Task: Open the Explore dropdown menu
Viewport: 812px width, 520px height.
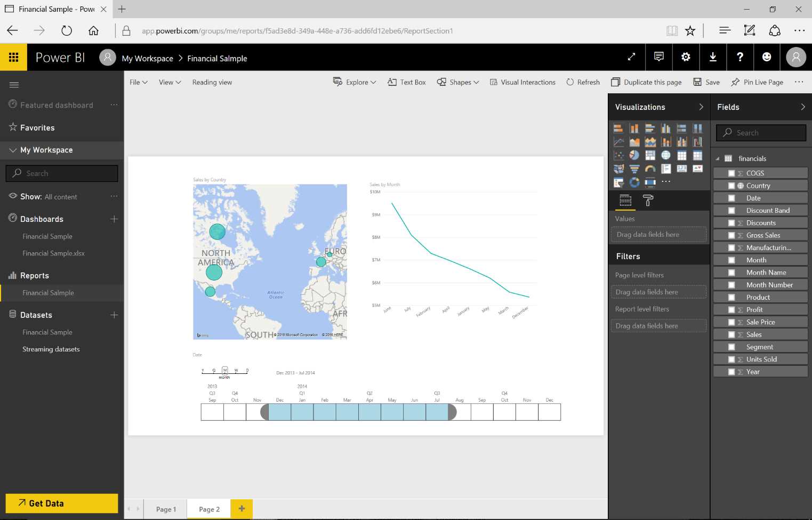Action: [354, 82]
